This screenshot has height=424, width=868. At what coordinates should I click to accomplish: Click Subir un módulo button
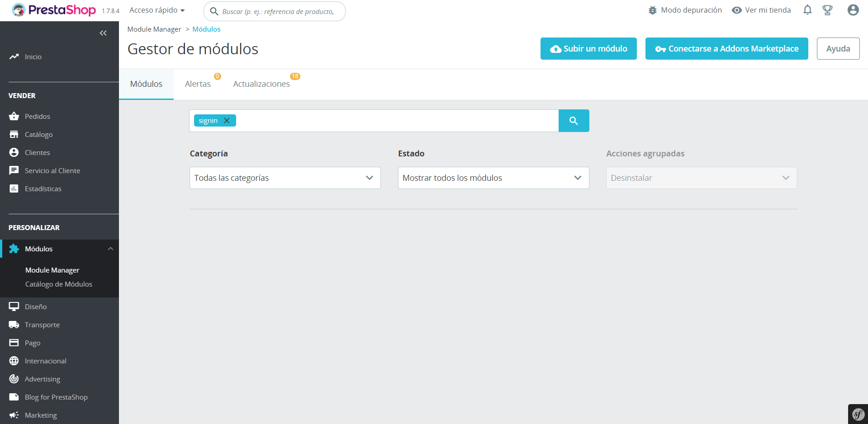tap(588, 49)
